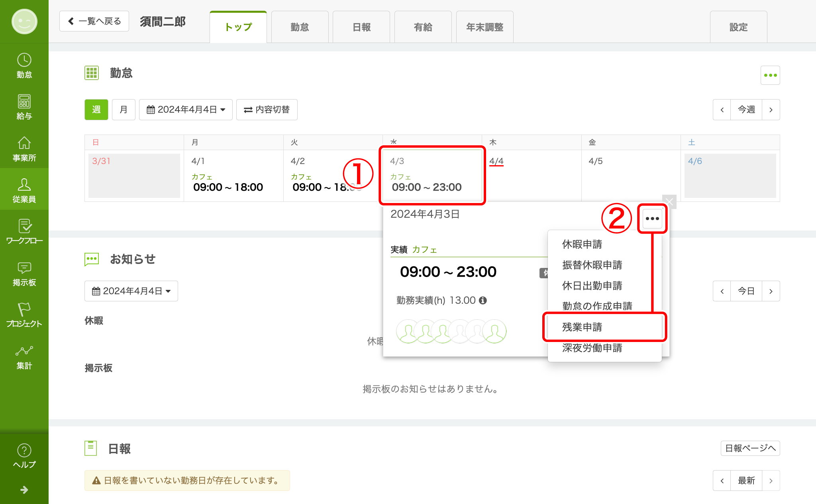Select the 3/31 Sunday cell
The image size is (816, 504).
pyautogui.click(x=134, y=176)
